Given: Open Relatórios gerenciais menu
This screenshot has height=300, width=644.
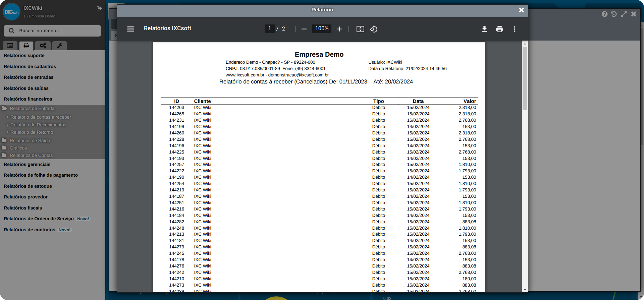Looking at the screenshot, I should pyautogui.click(x=27, y=165).
